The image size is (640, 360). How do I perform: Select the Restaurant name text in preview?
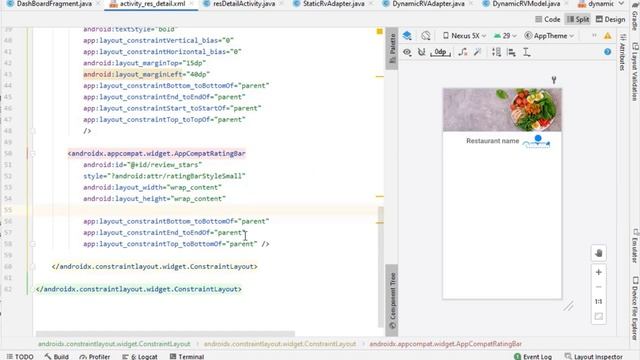click(x=493, y=141)
